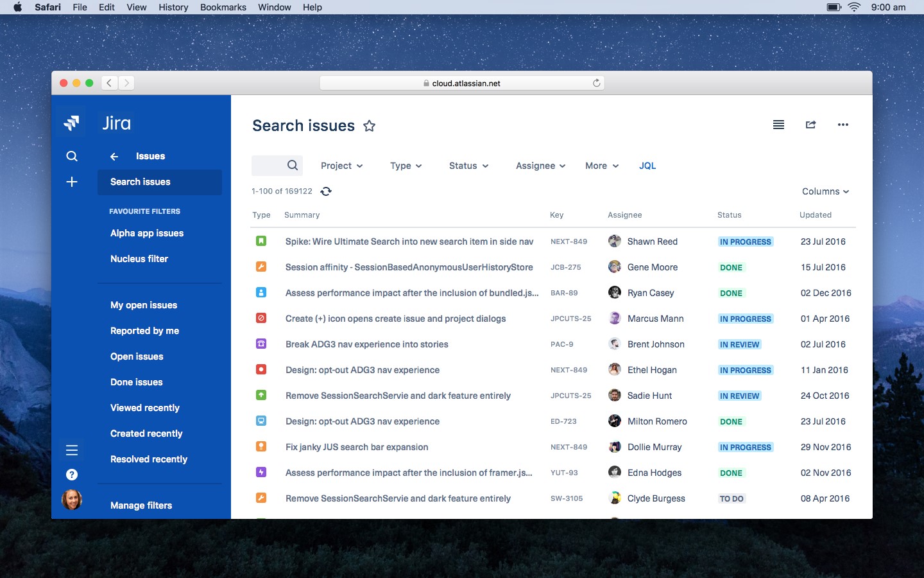Click the Jira logo icon in sidebar

tap(72, 123)
